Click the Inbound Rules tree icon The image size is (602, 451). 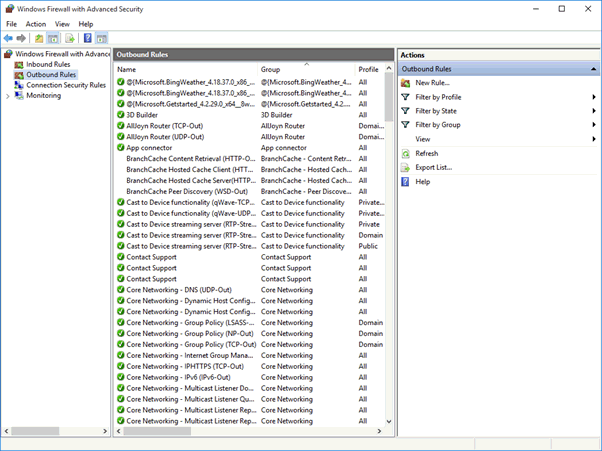[x=19, y=64]
